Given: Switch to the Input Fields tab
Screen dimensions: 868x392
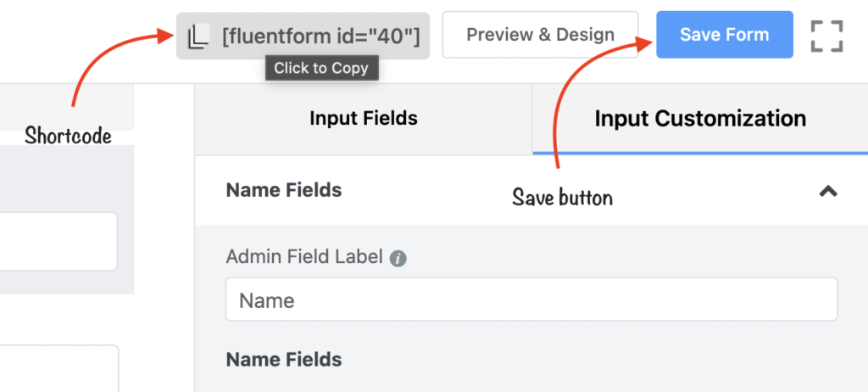Looking at the screenshot, I should tap(364, 119).
